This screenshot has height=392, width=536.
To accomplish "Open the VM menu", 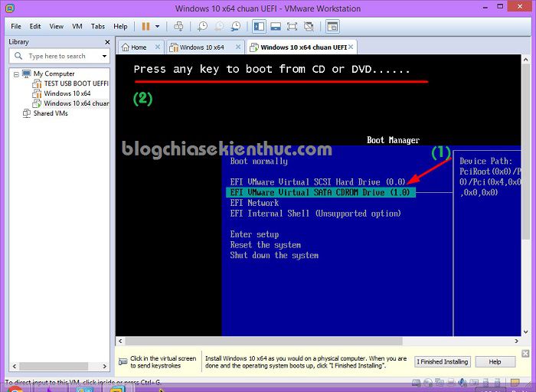I will point(77,26).
